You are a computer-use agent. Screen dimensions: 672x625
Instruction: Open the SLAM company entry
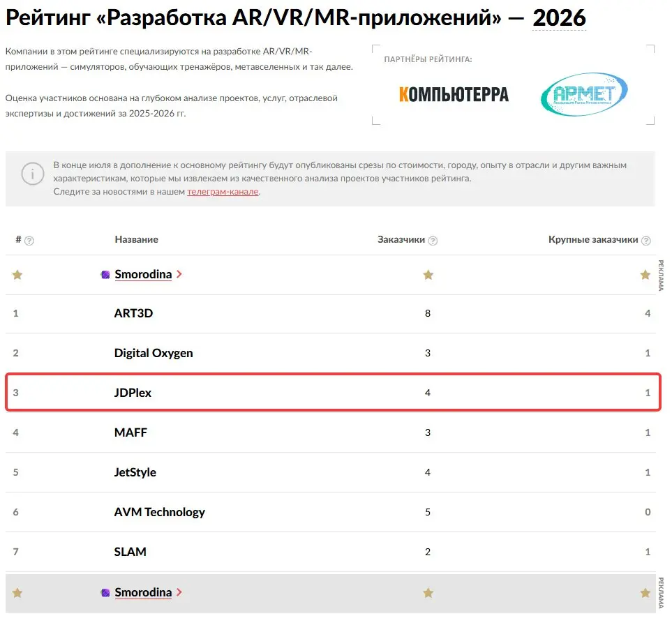[130, 552]
